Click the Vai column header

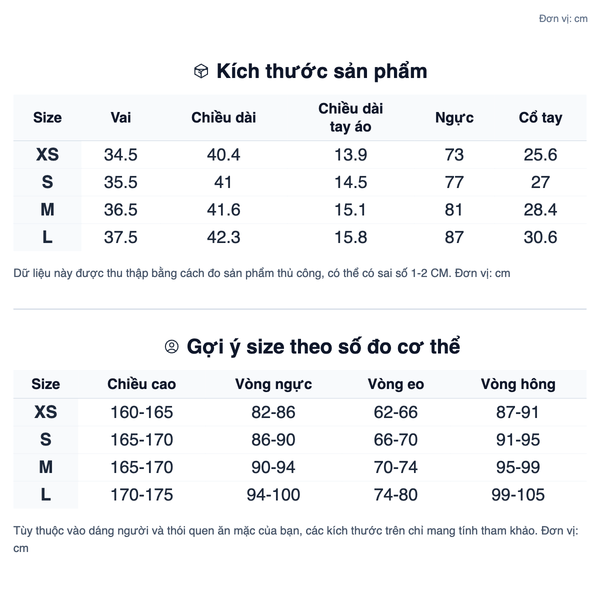[x=121, y=117]
